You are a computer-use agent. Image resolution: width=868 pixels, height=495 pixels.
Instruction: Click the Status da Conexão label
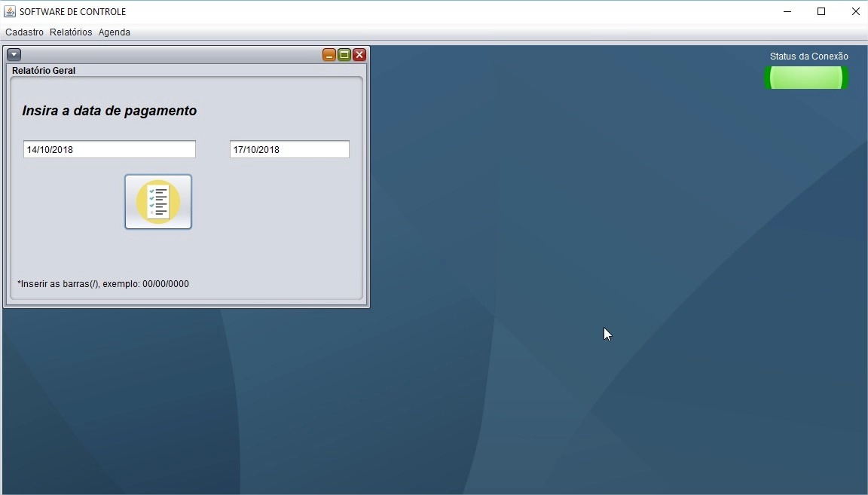pyautogui.click(x=808, y=56)
